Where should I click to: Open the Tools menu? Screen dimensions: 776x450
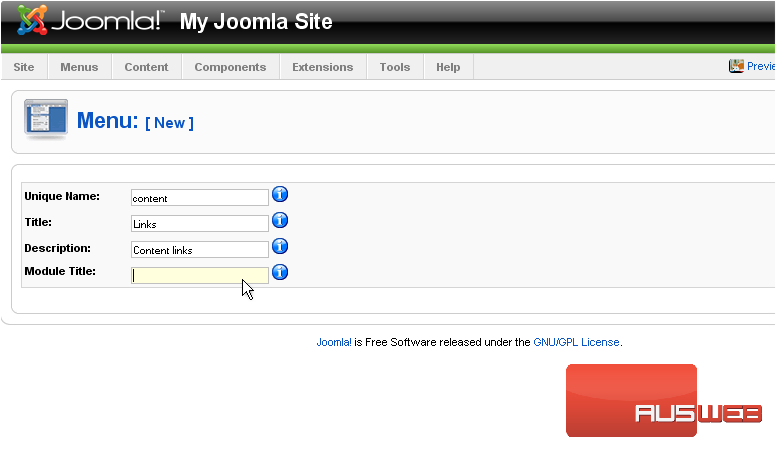pyautogui.click(x=394, y=67)
